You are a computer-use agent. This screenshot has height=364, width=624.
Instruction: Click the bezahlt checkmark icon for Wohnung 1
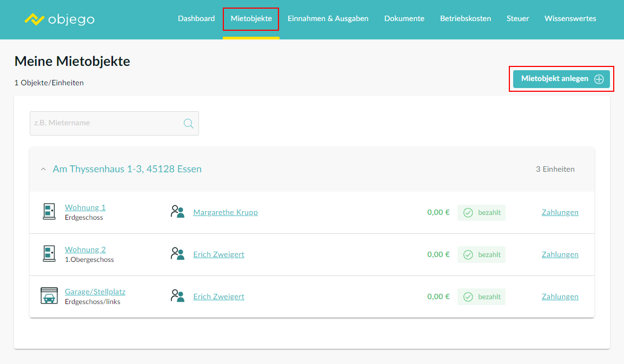[x=468, y=213]
